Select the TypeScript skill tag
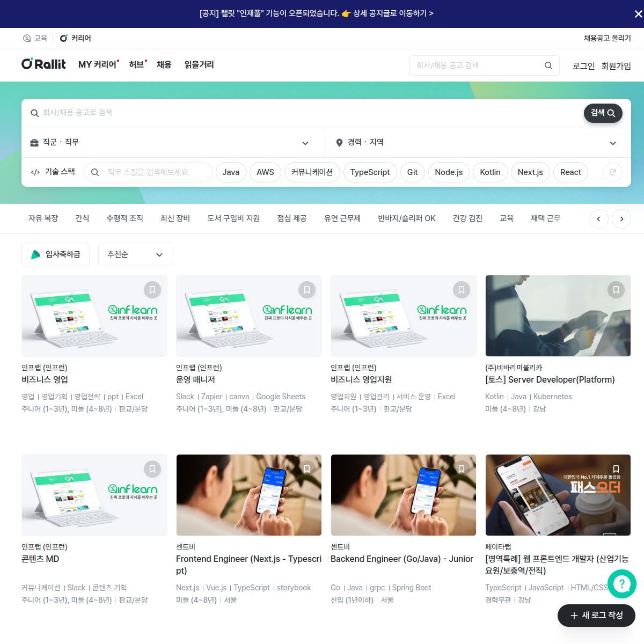Screen dimensions: 644x644 370,172
